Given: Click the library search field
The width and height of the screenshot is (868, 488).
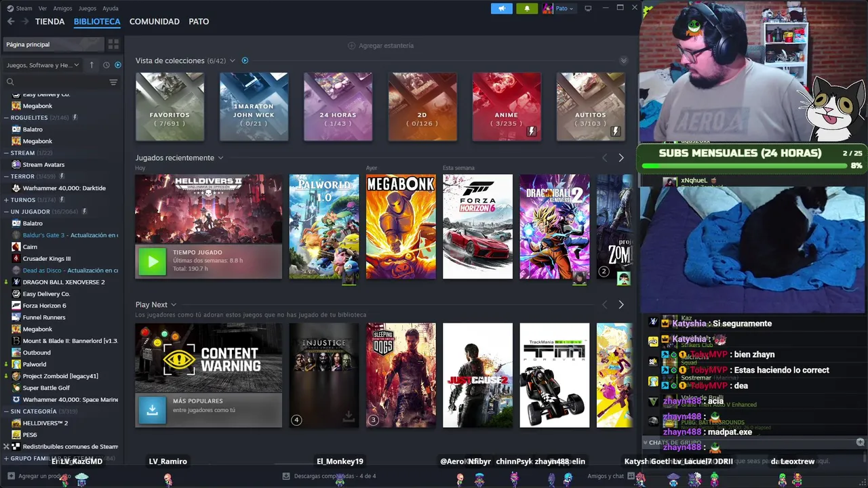Looking at the screenshot, I should pyautogui.click(x=61, y=82).
